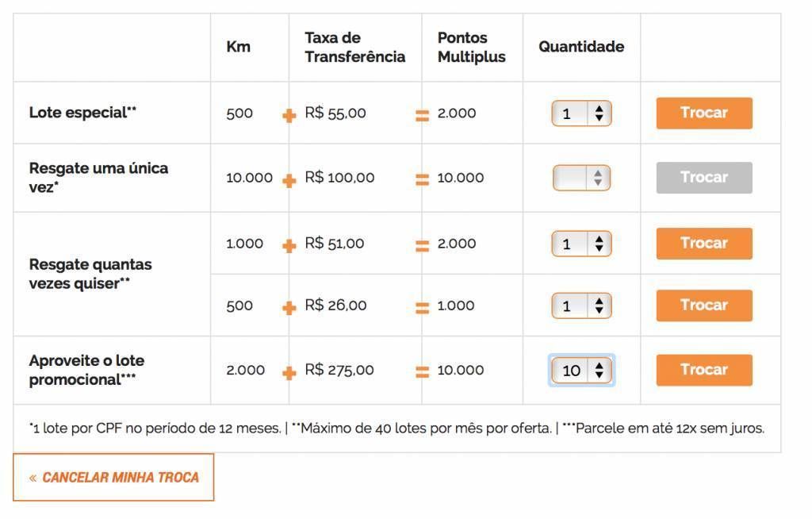812x519 pixels.
Task: Click Trocar for the R$ 26,00 offer
Action: [704, 306]
